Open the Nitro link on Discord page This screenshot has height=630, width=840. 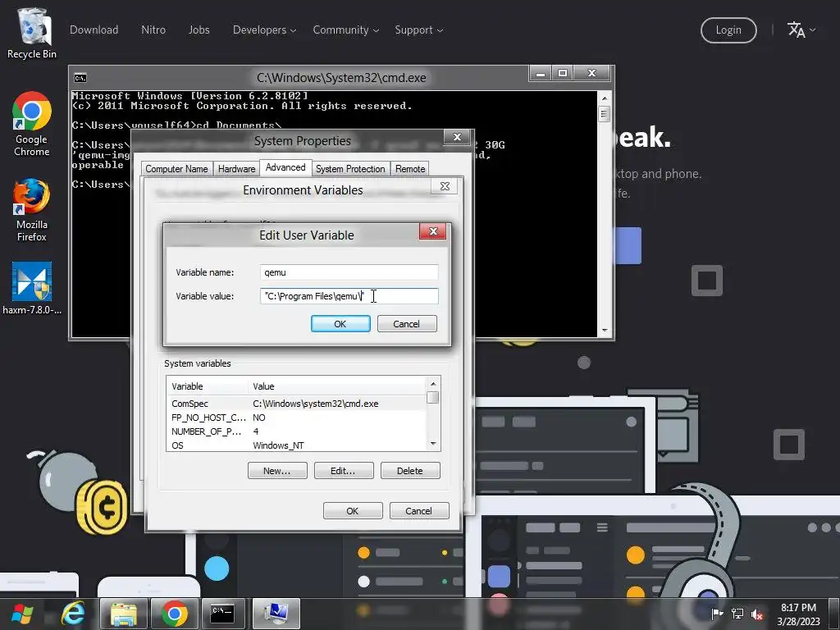(x=153, y=30)
